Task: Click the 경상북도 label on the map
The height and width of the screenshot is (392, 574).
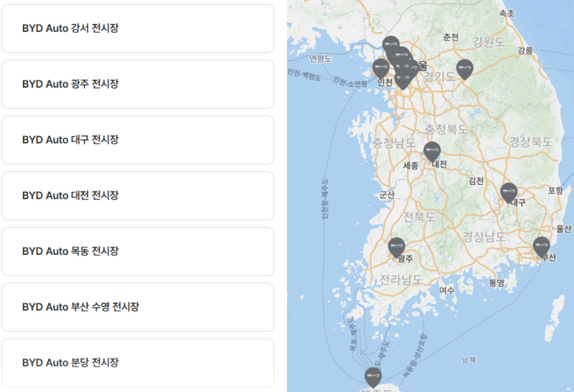Action: pyautogui.click(x=531, y=141)
